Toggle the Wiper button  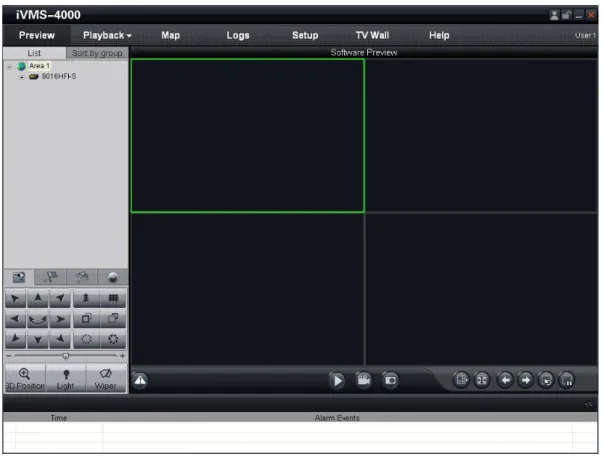(x=106, y=379)
